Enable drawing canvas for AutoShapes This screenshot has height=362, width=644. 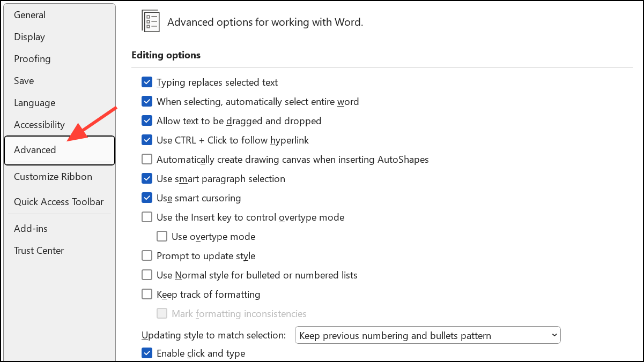147,159
